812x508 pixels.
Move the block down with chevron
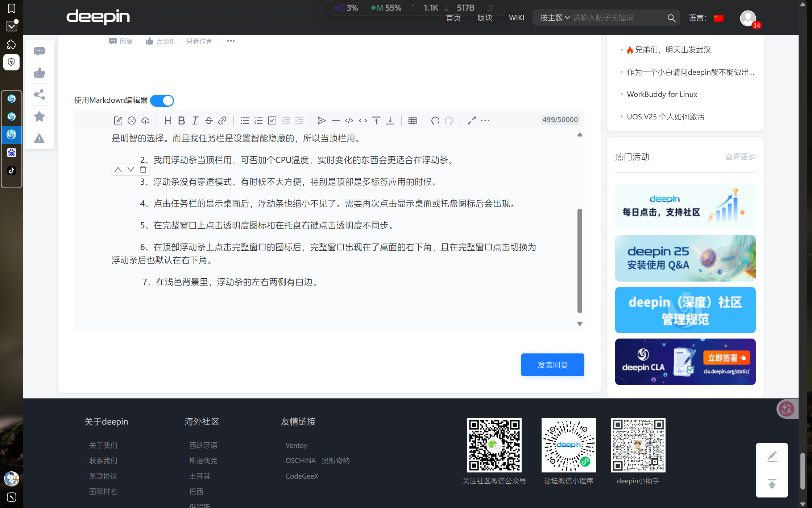pyautogui.click(x=130, y=169)
